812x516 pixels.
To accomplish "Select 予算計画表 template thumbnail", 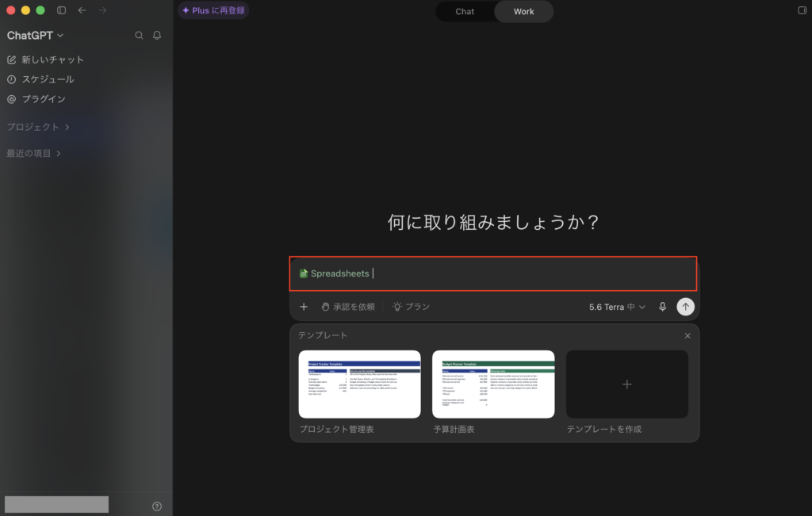I will (x=493, y=384).
